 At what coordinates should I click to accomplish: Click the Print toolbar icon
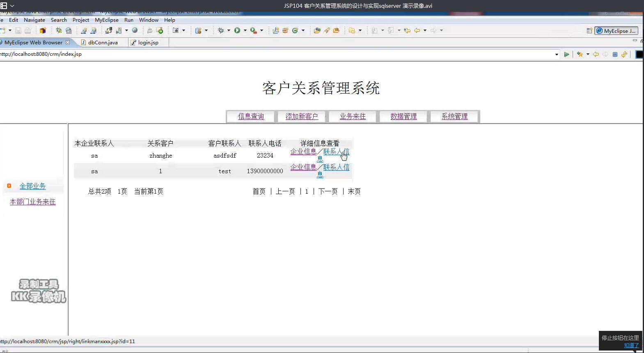pos(28,30)
